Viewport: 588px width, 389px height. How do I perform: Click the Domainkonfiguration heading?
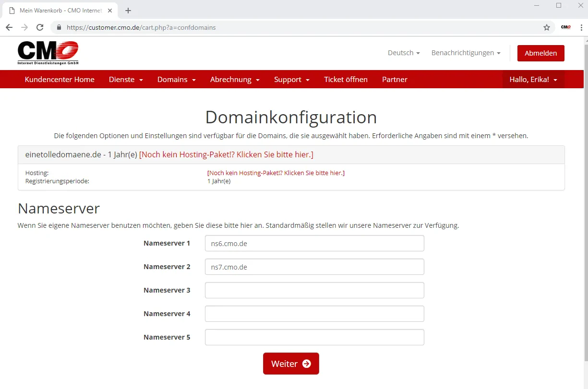coord(291,118)
